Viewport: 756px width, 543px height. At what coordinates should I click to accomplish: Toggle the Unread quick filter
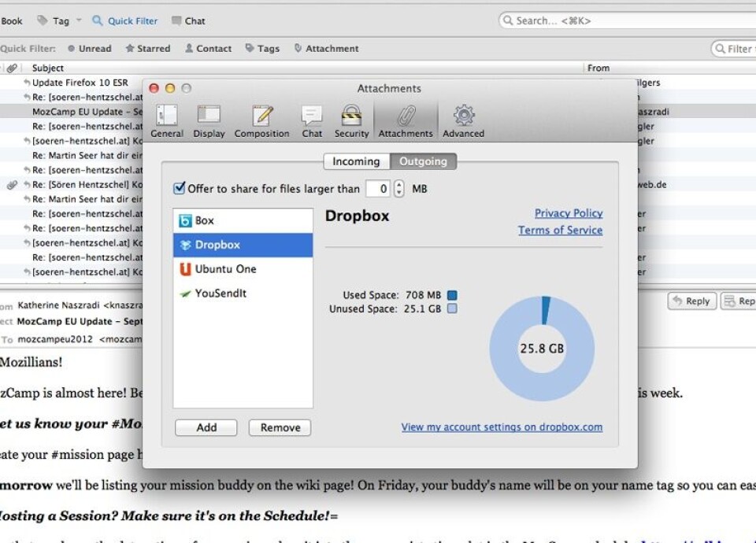click(x=90, y=48)
